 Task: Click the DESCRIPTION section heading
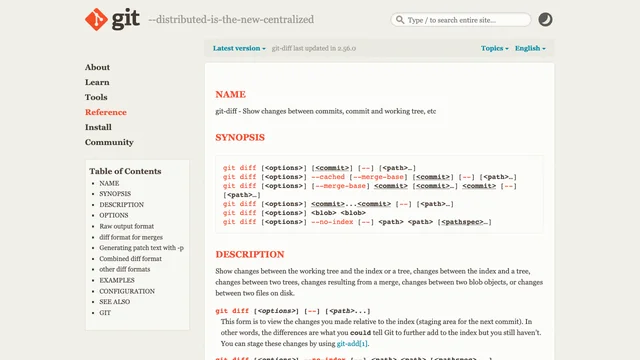click(x=250, y=254)
